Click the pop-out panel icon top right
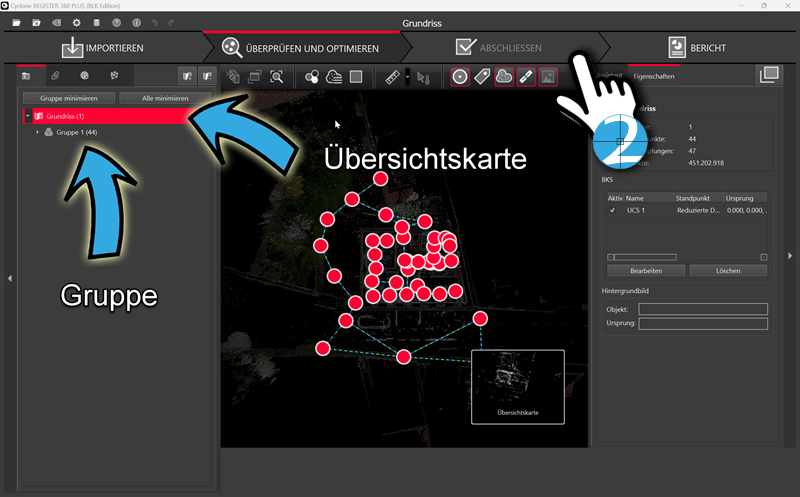This screenshot has width=800, height=497. [x=769, y=75]
